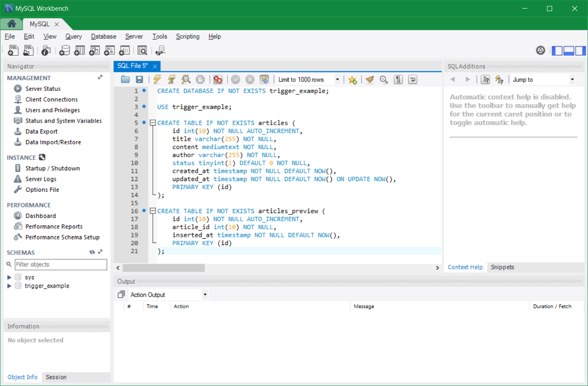The width and height of the screenshot is (588, 386).
Task: Collapse CREATE TABLE articles_preview code fold
Action: tap(152, 211)
